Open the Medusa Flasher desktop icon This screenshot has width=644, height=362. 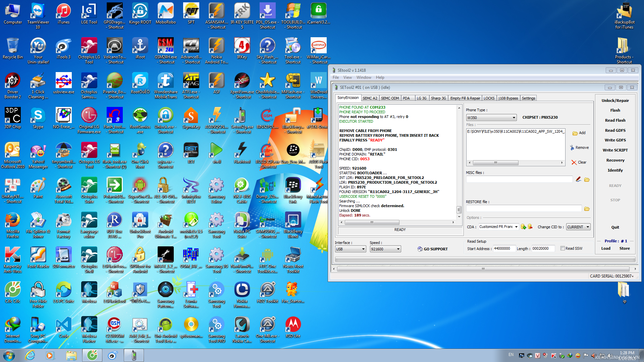point(89,329)
